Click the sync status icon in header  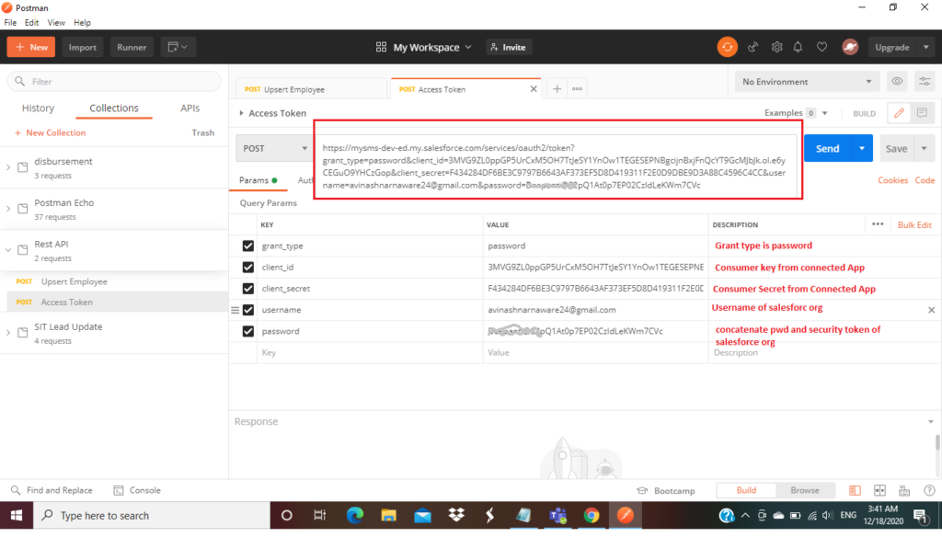[727, 47]
